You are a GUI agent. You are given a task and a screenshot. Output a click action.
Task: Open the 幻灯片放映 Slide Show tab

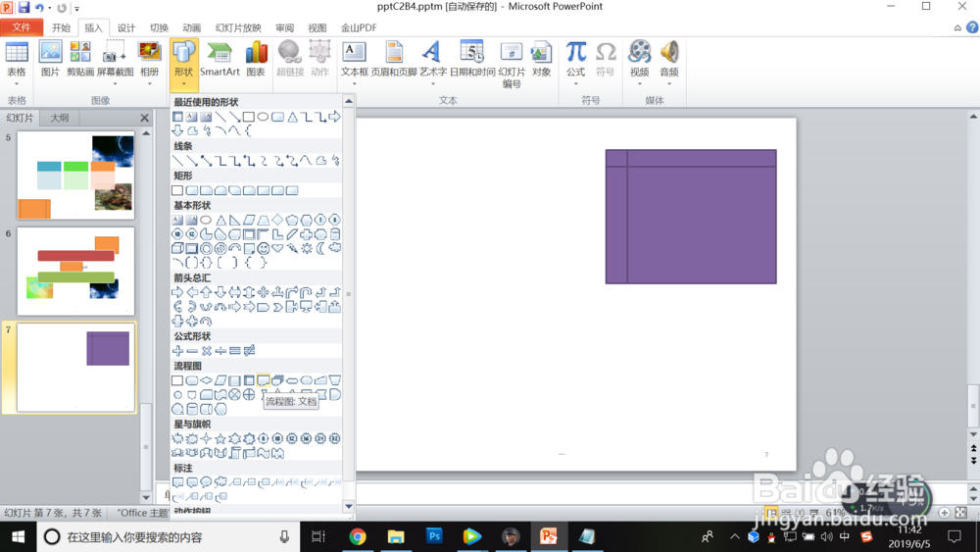tap(238, 27)
